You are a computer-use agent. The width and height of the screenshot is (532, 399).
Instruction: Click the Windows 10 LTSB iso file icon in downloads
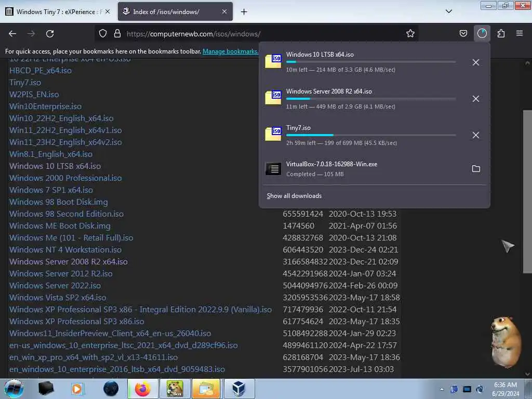click(273, 61)
